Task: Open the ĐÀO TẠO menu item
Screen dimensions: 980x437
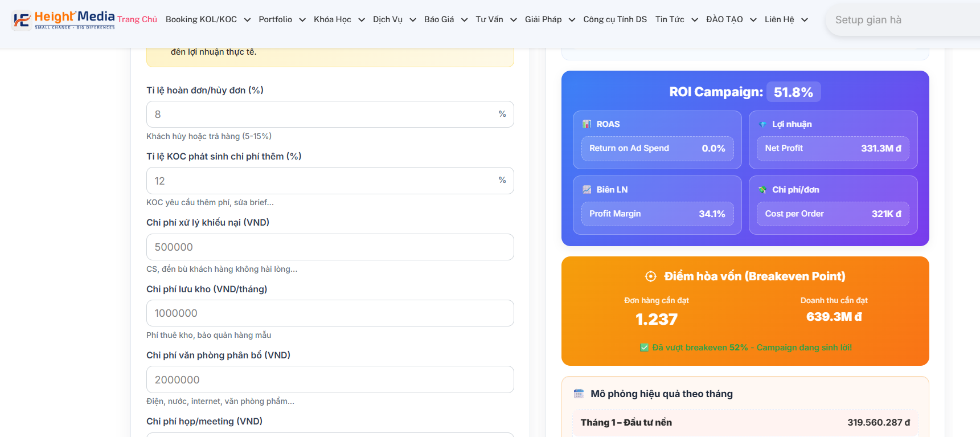Action: (x=724, y=19)
